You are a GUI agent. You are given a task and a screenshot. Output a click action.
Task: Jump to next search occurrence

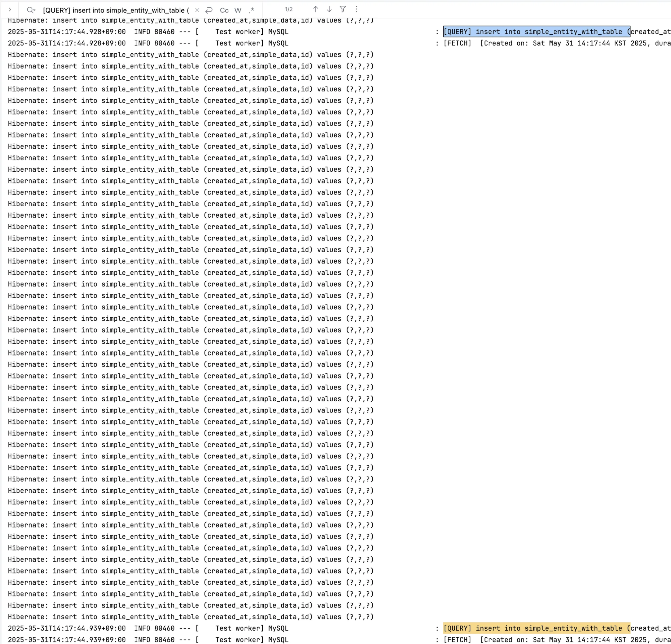[329, 9]
